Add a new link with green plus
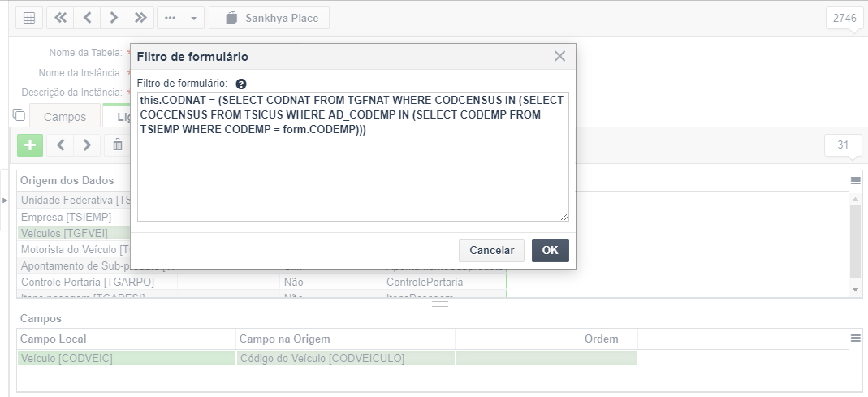Viewport: 868px width, 397px height. [30, 145]
